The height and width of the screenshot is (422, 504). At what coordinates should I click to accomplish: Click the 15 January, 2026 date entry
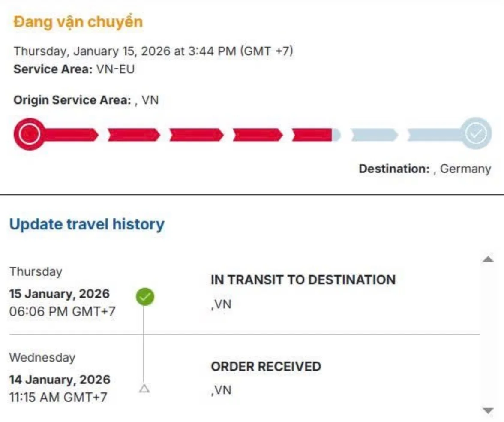pyautogui.click(x=60, y=294)
